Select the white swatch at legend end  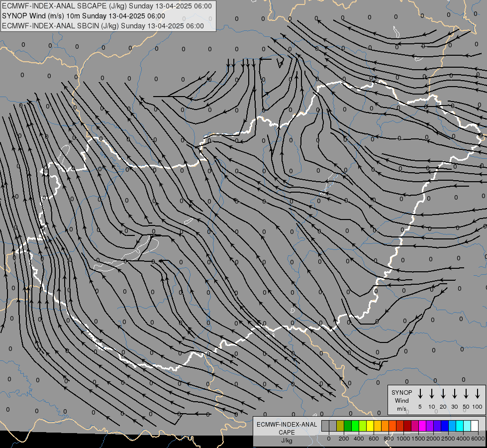tap(475, 426)
